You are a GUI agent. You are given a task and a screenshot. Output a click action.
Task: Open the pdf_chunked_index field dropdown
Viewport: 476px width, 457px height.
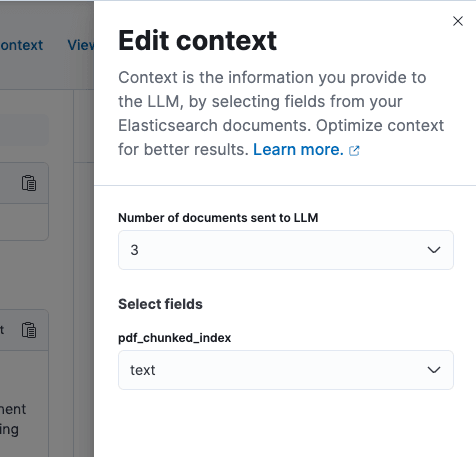tap(286, 370)
